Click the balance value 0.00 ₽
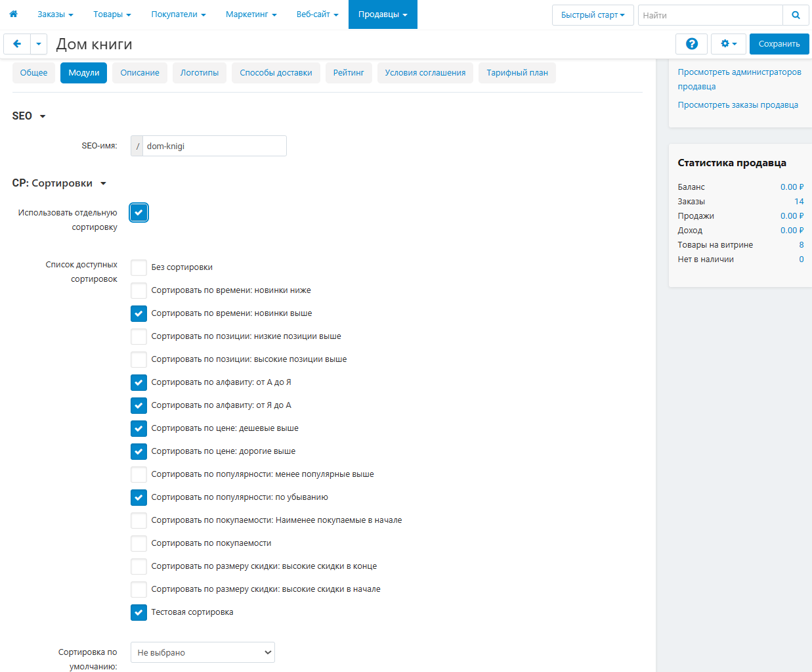Screen dimensions: 812x672 coord(792,187)
